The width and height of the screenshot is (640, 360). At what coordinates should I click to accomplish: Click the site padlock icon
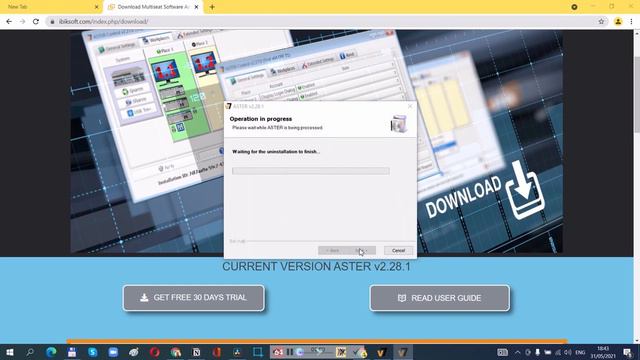[x=52, y=21]
